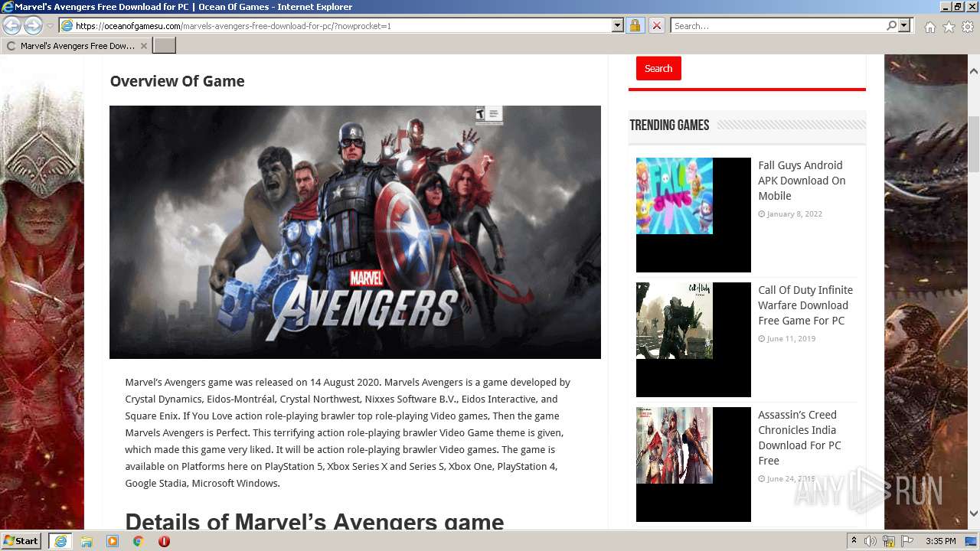The height and width of the screenshot is (551, 980).
Task: Click the Show desktop button
Action: click(972, 541)
